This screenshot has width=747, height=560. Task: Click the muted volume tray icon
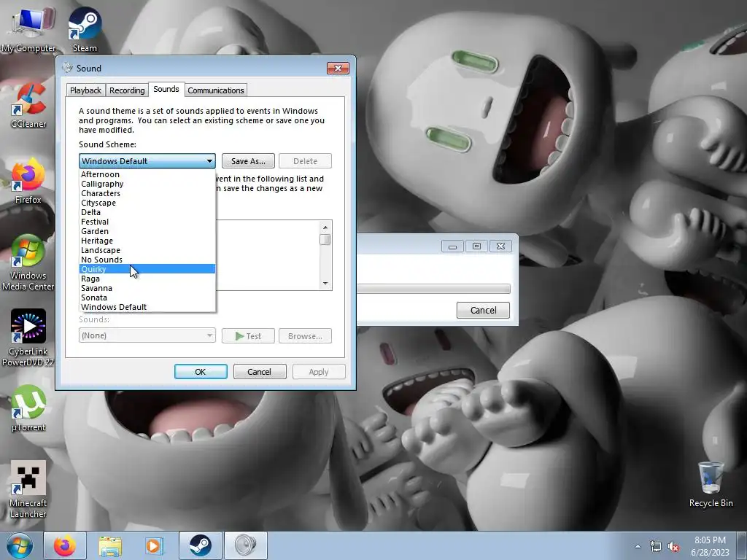(x=673, y=547)
